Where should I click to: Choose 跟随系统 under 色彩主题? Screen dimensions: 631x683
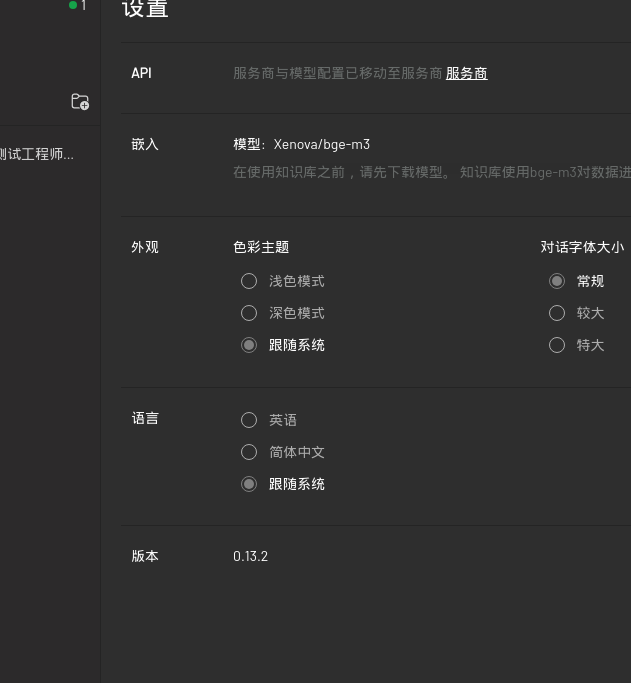[x=249, y=345]
